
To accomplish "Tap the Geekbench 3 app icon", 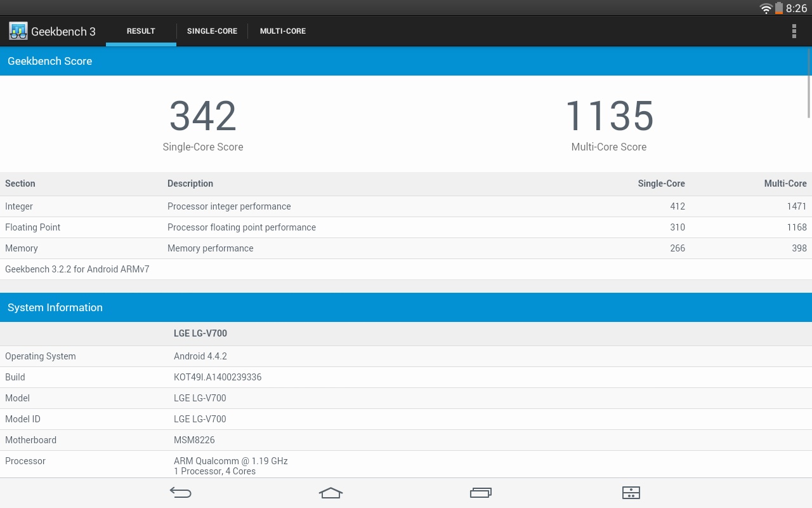I will click(18, 31).
